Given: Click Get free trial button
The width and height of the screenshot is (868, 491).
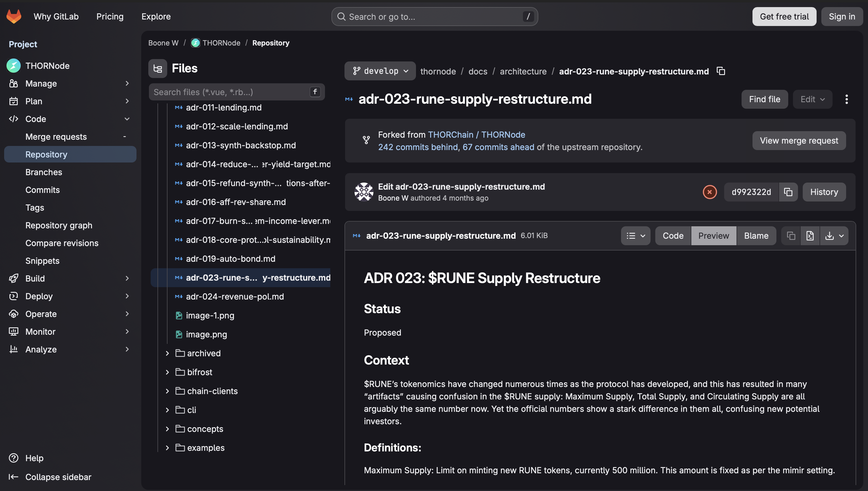Looking at the screenshot, I should 784,17.
